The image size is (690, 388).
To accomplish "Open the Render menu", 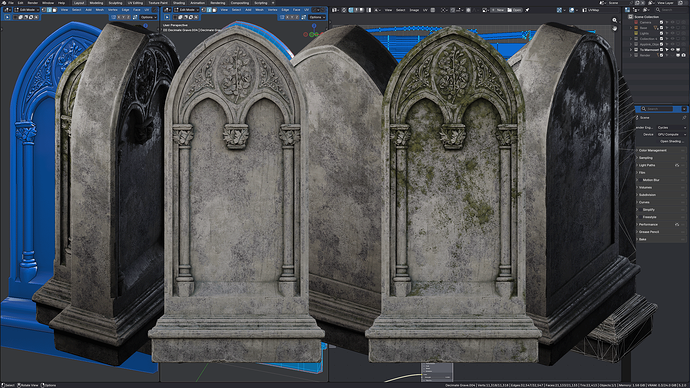I will point(33,3).
